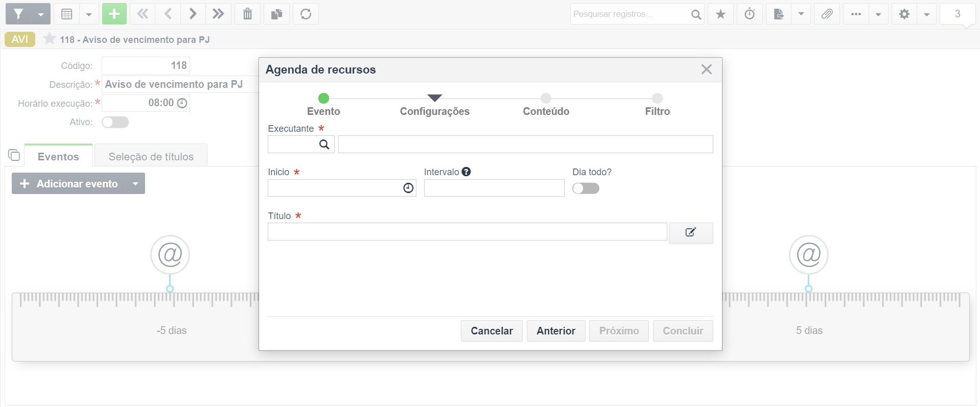The width and height of the screenshot is (980, 407).
Task: Expand the settings gear dropdown
Action: [926, 14]
